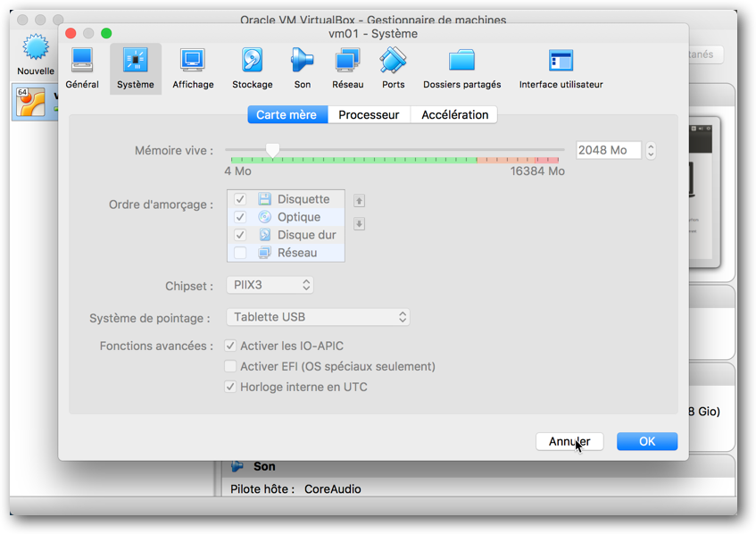The width and height of the screenshot is (756, 534).
Task: Click the green zoom button of the dialog
Action: coord(106,33)
